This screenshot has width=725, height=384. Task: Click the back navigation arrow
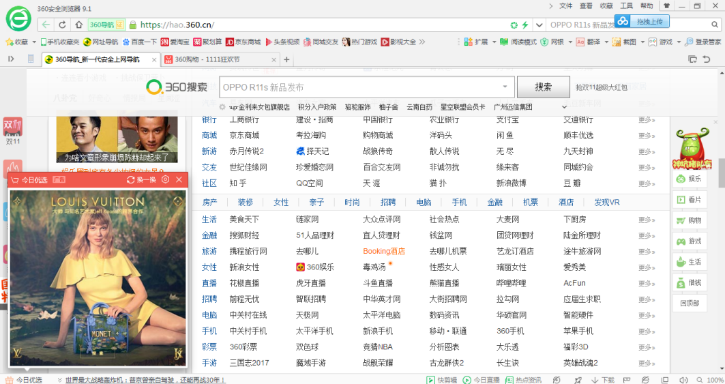(x=45, y=25)
